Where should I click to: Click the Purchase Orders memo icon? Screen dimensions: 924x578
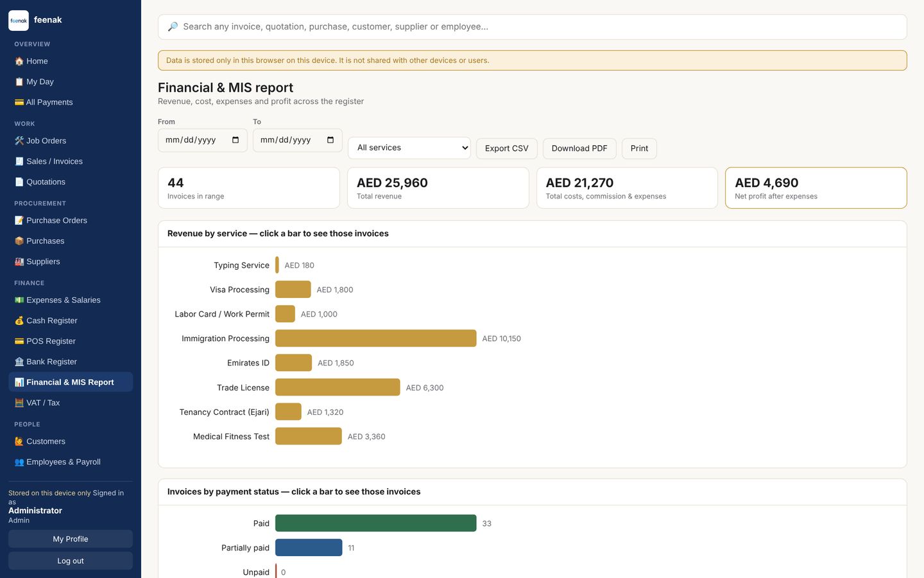tap(19, 220)
